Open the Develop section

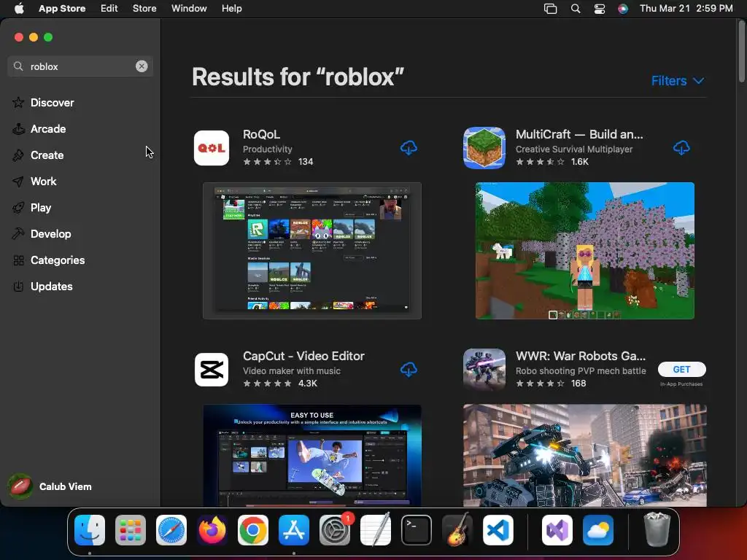tap(50, 233)
